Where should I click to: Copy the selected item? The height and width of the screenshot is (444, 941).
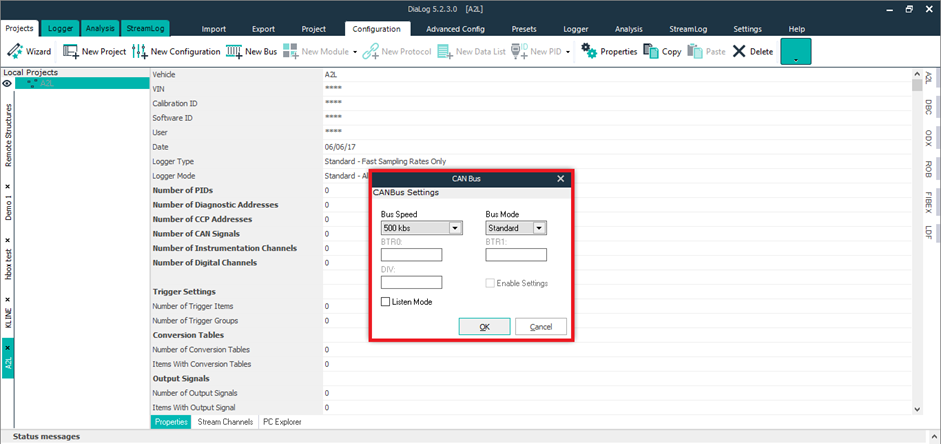tap(662, 51)
